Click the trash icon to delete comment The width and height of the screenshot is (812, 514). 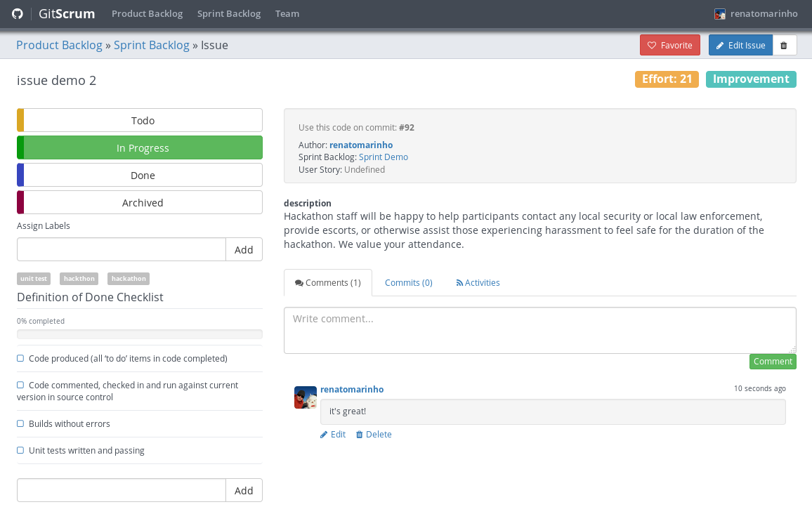[x=360, y=435]
